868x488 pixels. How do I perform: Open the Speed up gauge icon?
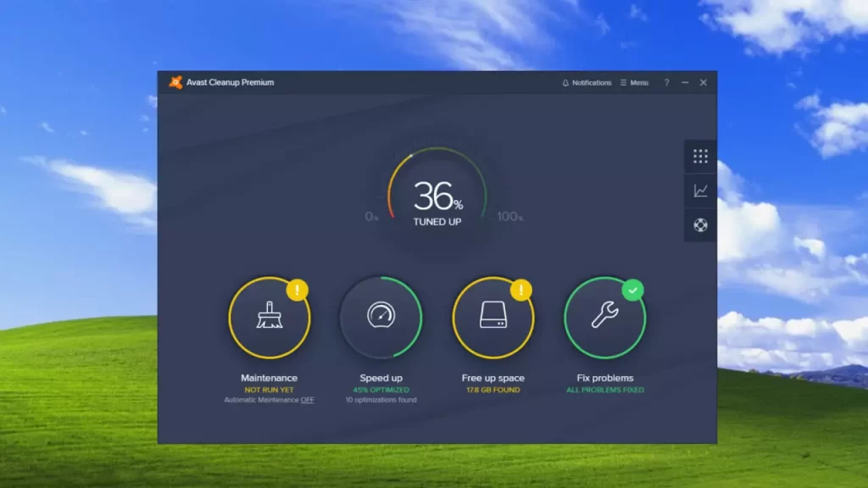[x=381, y=317]
